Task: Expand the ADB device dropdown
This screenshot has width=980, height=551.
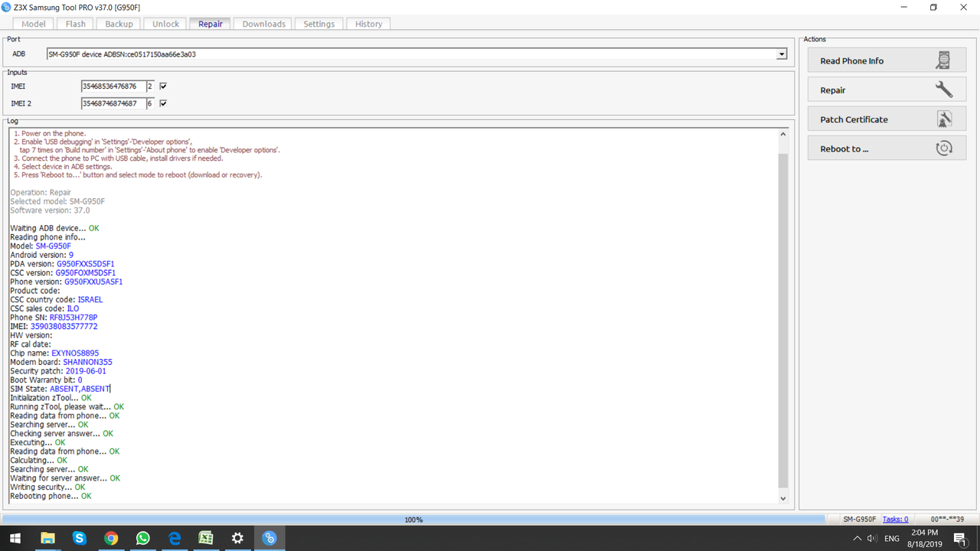Action: click(781, 54)
